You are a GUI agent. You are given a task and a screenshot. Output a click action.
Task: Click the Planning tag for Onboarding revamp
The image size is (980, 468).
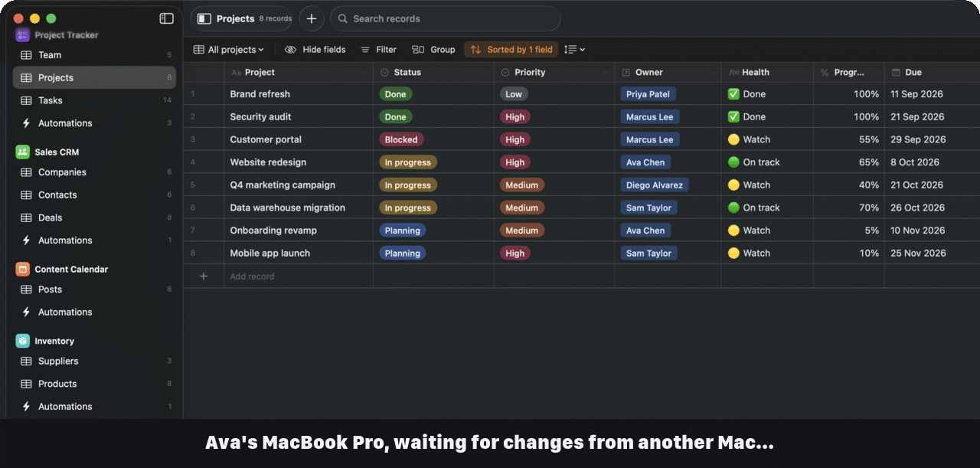(403, 231)
